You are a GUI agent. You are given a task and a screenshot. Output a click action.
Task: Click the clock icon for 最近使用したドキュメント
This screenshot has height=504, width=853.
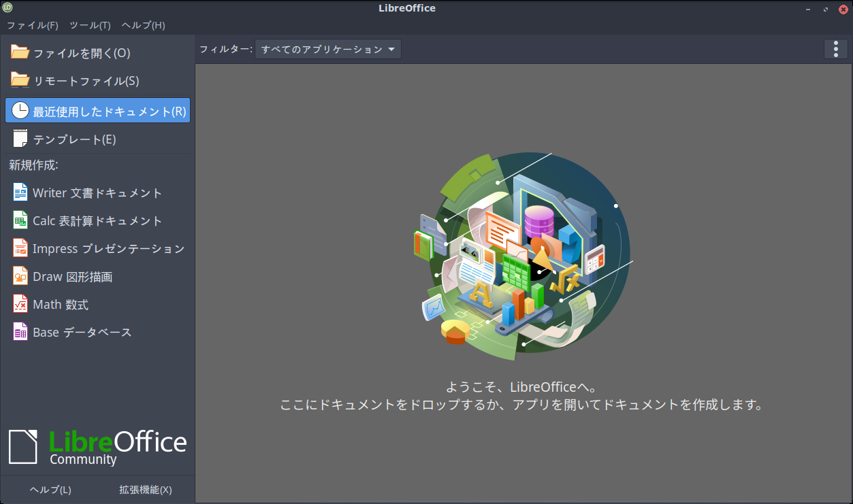(20, 111)
